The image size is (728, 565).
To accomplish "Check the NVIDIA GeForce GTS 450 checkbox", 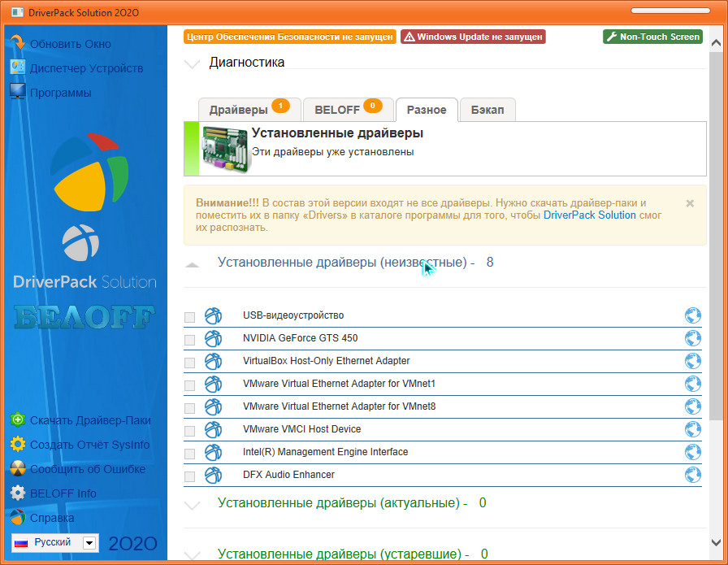I will point(189,340).
